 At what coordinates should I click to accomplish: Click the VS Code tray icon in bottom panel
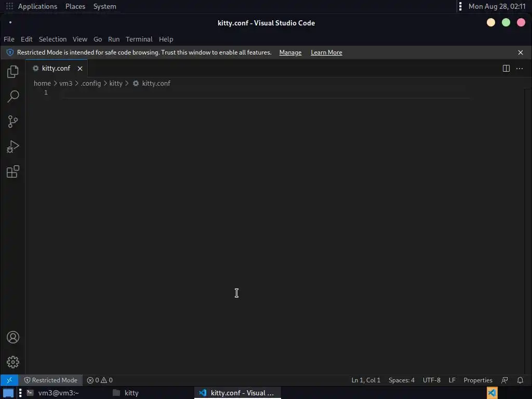tap(492, 393)
